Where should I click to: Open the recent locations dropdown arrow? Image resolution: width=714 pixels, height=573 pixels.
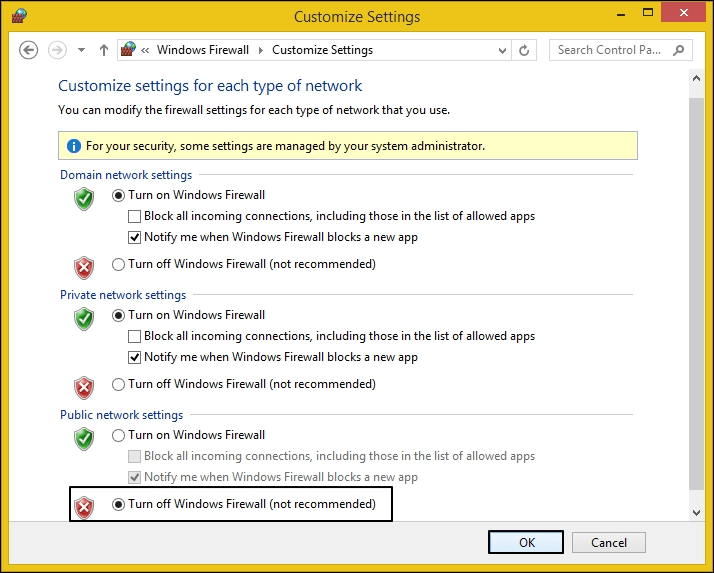pos(82,50)
